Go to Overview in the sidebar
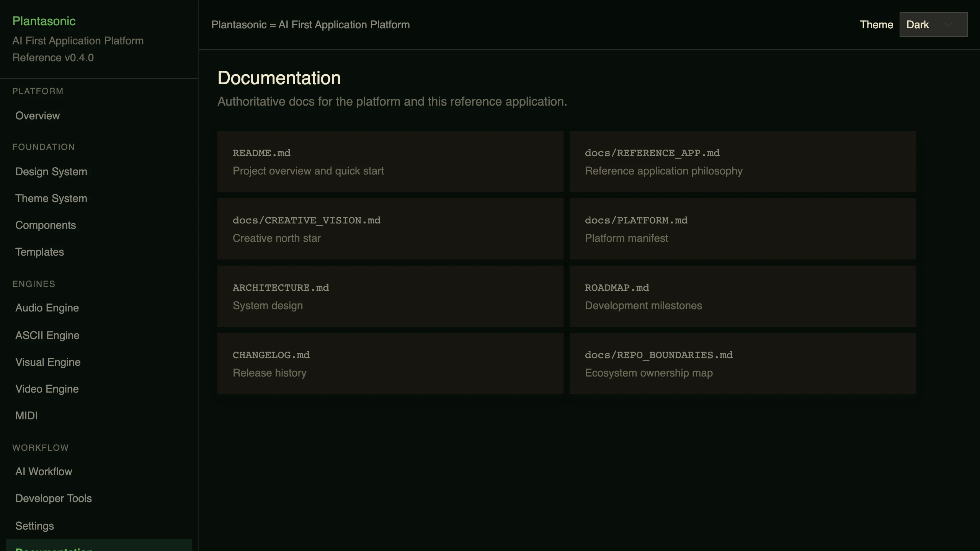Viewport: 980px width, 551px height. coord(99,116)
